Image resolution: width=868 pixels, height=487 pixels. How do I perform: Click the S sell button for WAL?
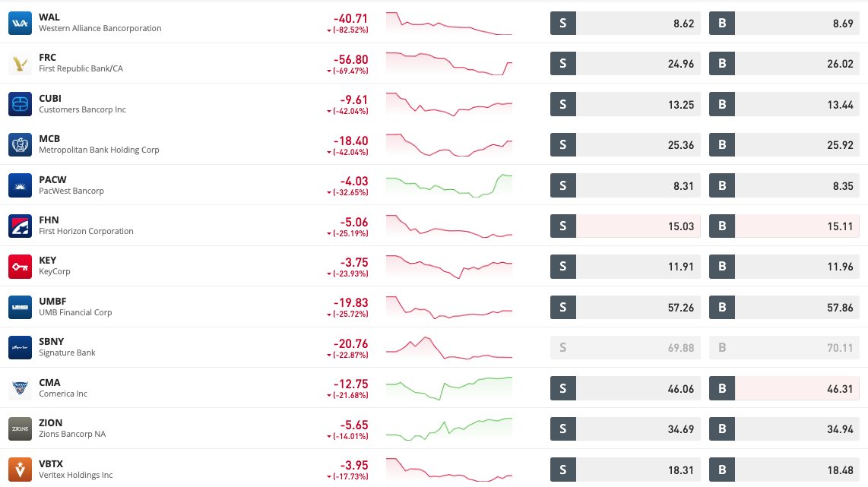[x=563, y=24]
